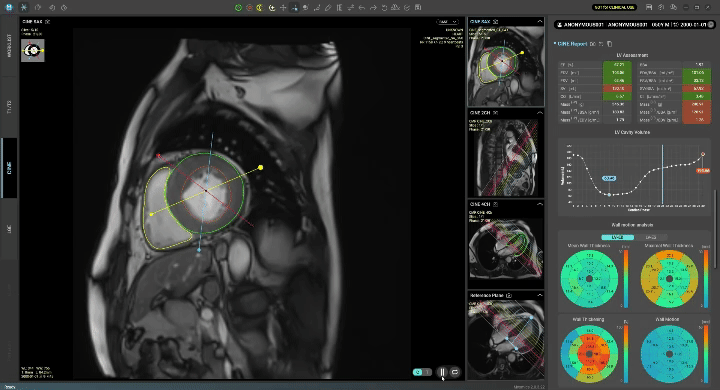Image resolution: width=720 pixels, height=390 pixels.
Task: Click the icon beside CINE 4CH panel title
Action: click(x=495, y=204)
